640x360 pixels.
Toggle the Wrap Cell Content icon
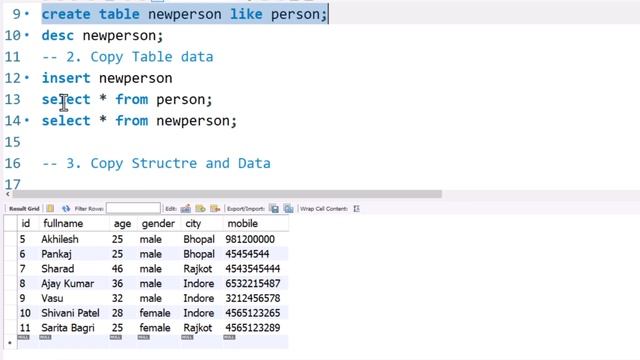pyautogui.click(x=356, y=209)
